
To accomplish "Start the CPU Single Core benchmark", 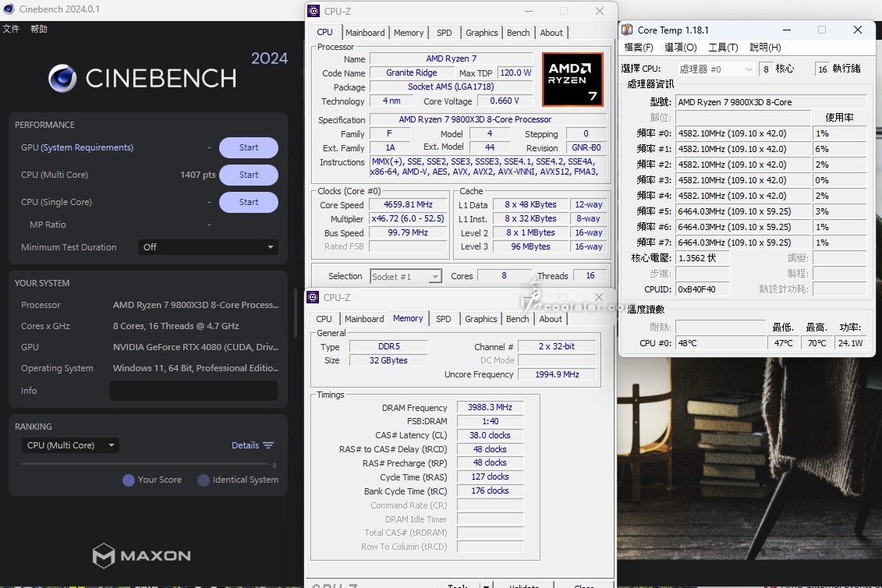I will point(249,202).
